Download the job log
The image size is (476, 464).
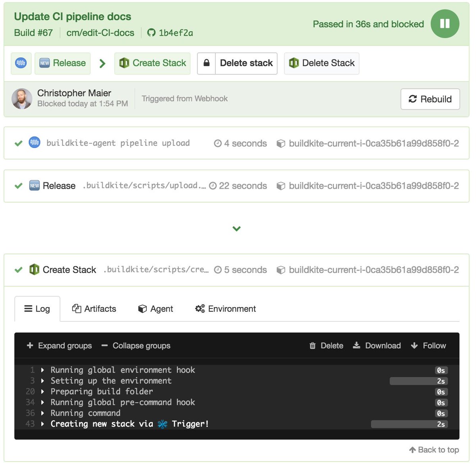377,346
